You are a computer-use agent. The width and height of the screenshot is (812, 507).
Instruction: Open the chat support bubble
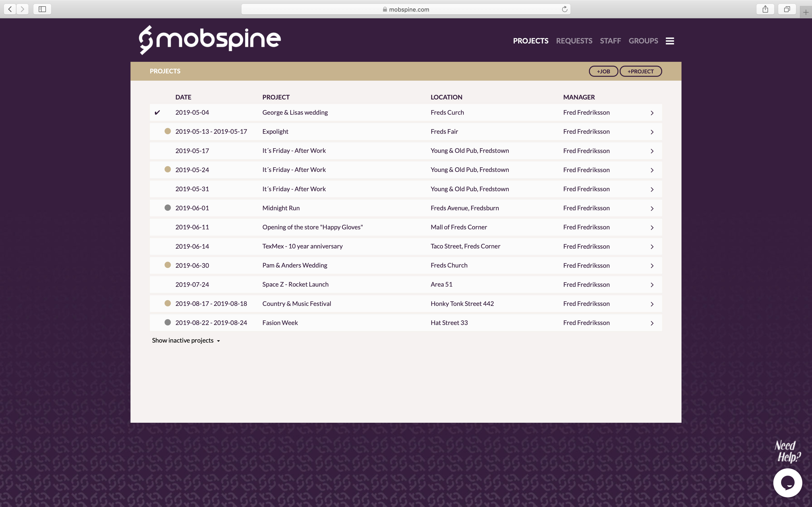[x=788, y=483]
